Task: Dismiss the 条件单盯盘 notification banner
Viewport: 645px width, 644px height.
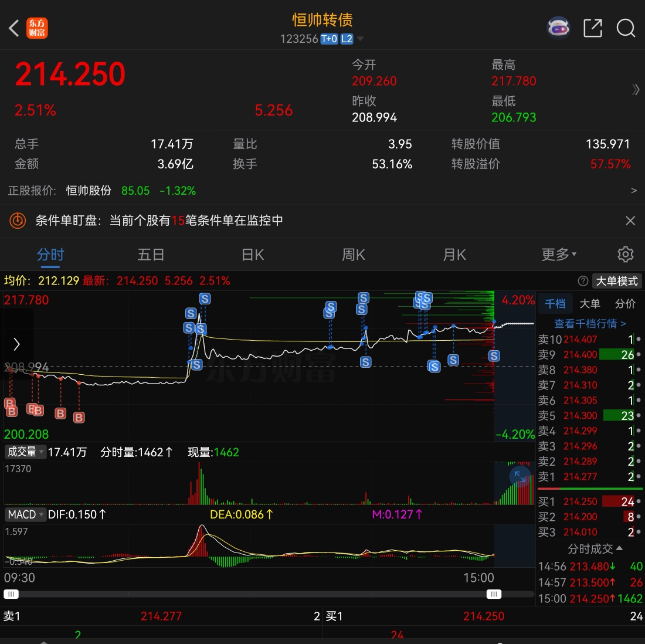Action: pos(630,221)
